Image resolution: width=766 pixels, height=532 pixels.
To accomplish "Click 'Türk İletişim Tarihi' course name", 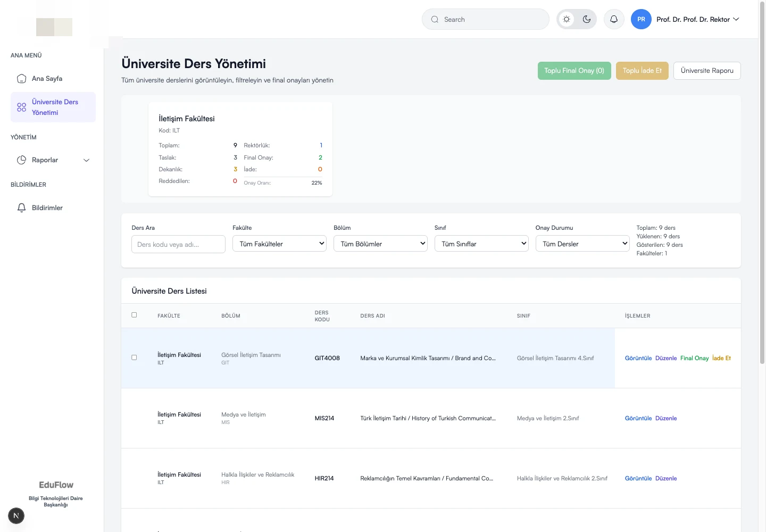I will point(428,418).
